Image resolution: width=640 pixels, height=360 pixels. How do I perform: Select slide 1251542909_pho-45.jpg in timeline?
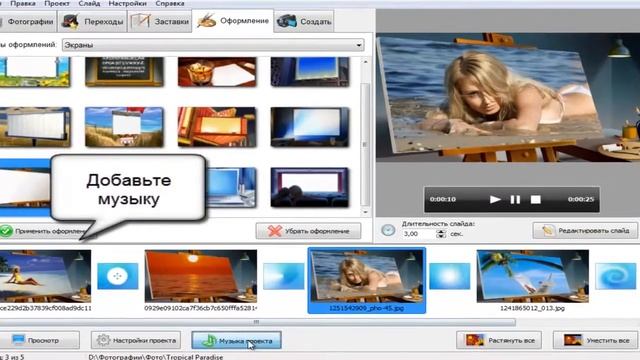tap(367, 280)
